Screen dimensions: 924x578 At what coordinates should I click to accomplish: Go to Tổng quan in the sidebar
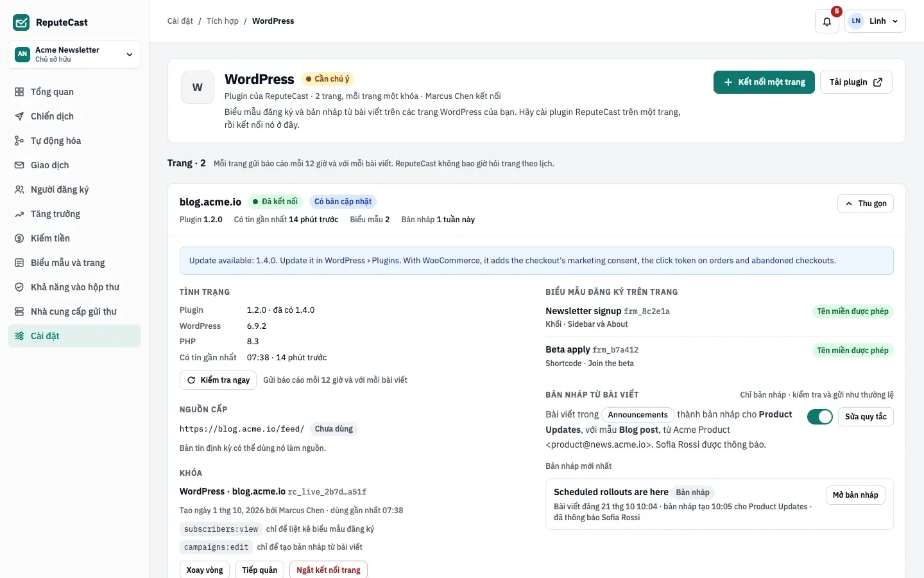click(74, 92)
